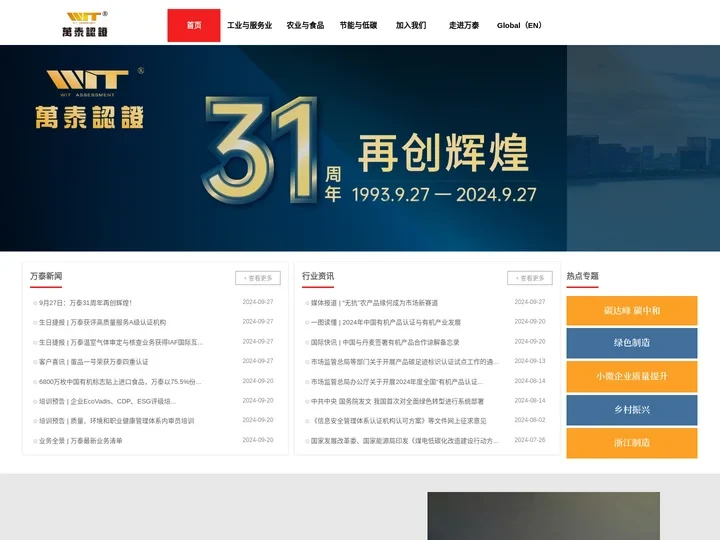Open 国际快讯 中国与丹麦签署 article
720x540 pixels.
(385, 342)
